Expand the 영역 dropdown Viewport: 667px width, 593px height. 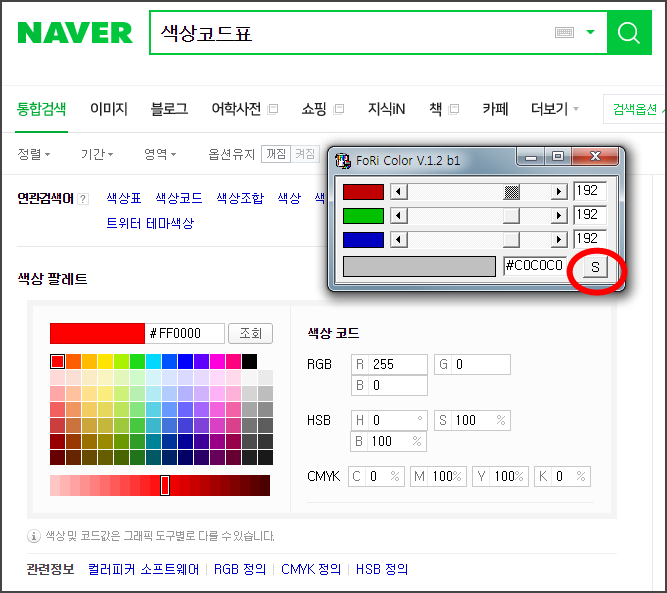pyautogui.click(x=160, y=154)
